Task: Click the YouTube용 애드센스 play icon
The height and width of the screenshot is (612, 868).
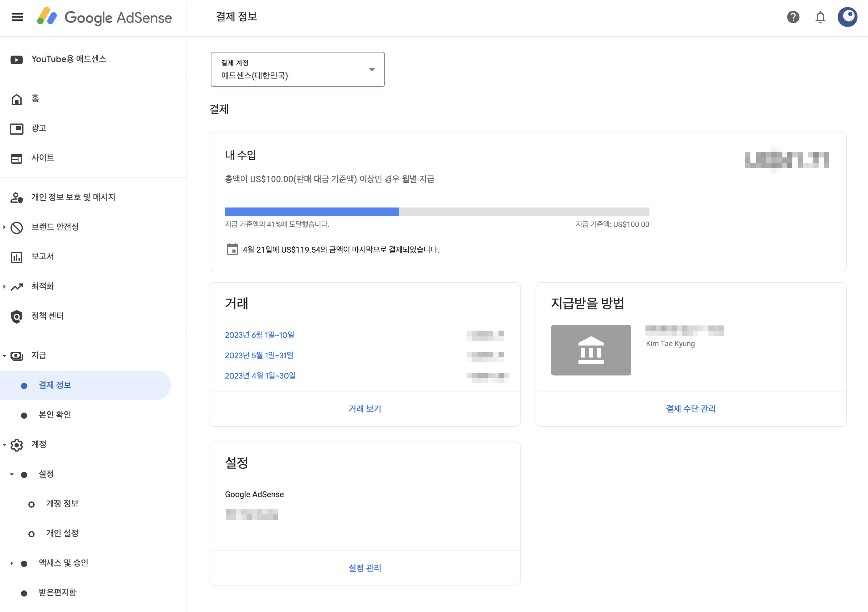Action: coord(17,60)
